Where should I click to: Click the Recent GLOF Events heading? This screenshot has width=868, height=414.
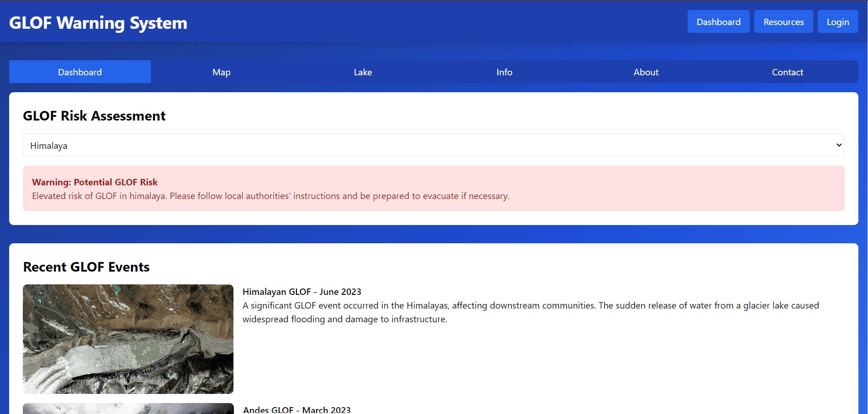(x=86, y=267)
